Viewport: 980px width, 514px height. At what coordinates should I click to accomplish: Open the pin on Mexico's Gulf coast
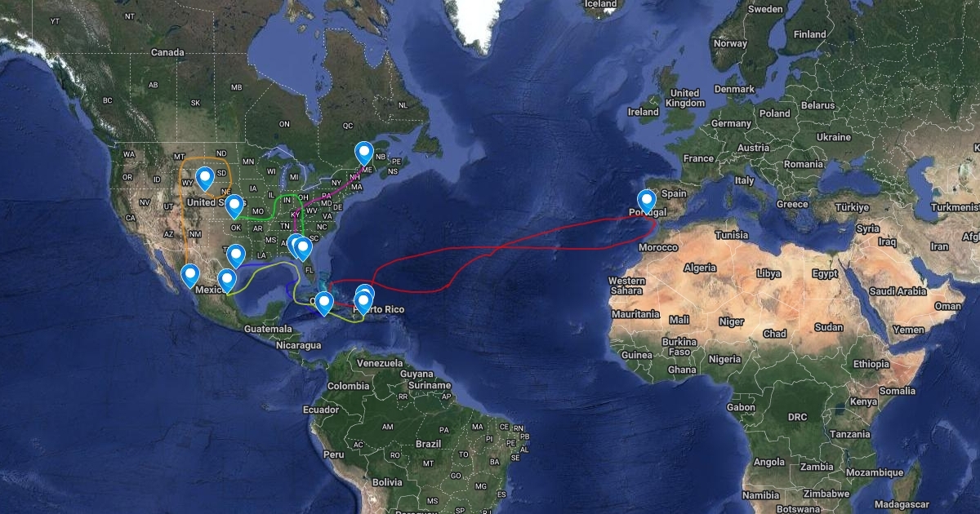click(x=227, y=281)
